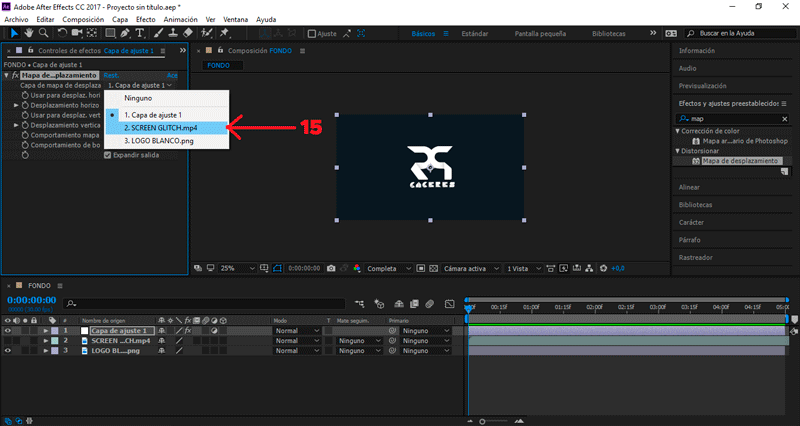
Task: Select the Puppet Pin tool
Action: click(x=224, y=33)
